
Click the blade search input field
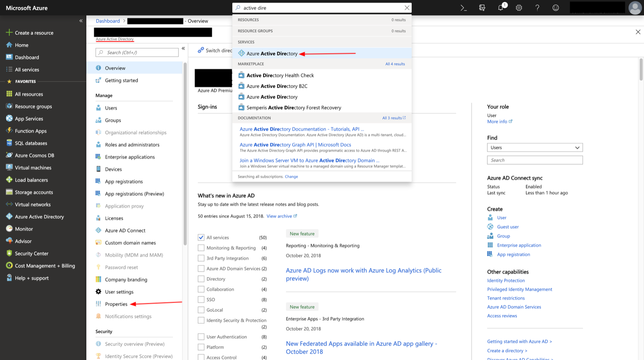(x=137, y=52)
